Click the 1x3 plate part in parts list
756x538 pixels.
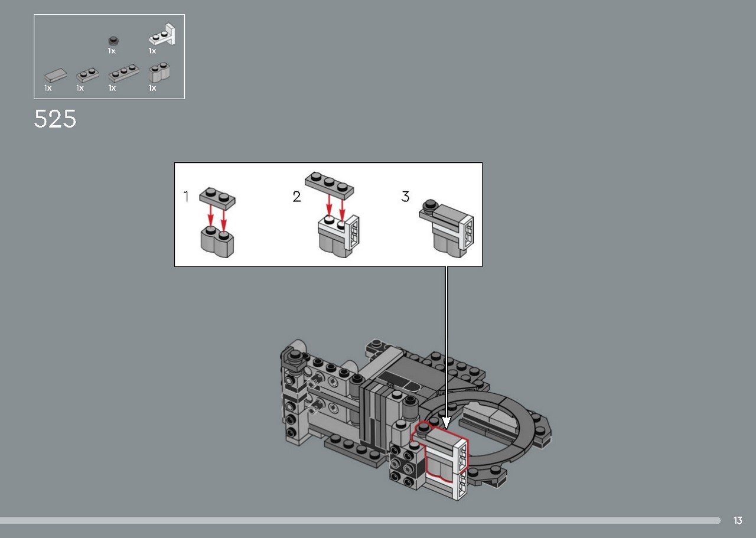tap(124, 74)
